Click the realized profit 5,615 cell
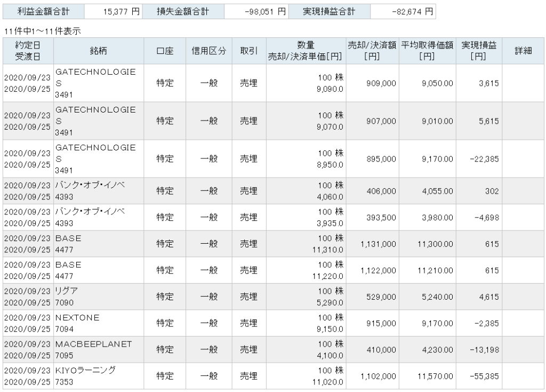This screenshot has height=392, width=546. coord(479,121)
